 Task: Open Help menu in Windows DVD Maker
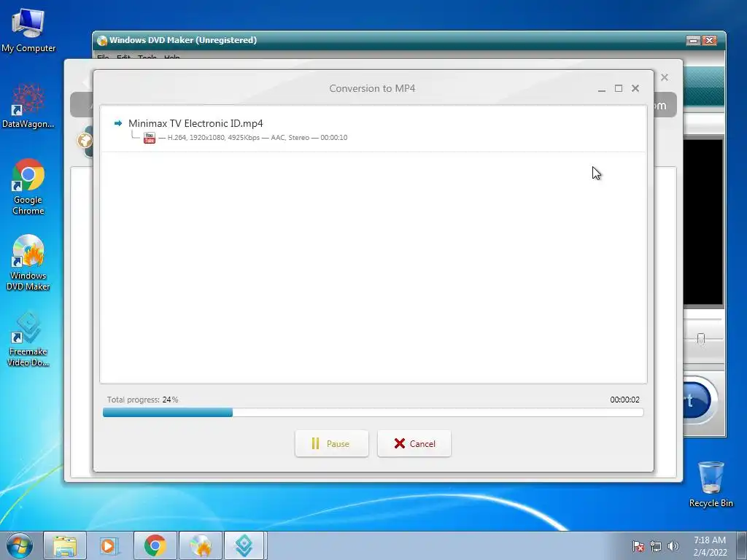pos(172,58)
